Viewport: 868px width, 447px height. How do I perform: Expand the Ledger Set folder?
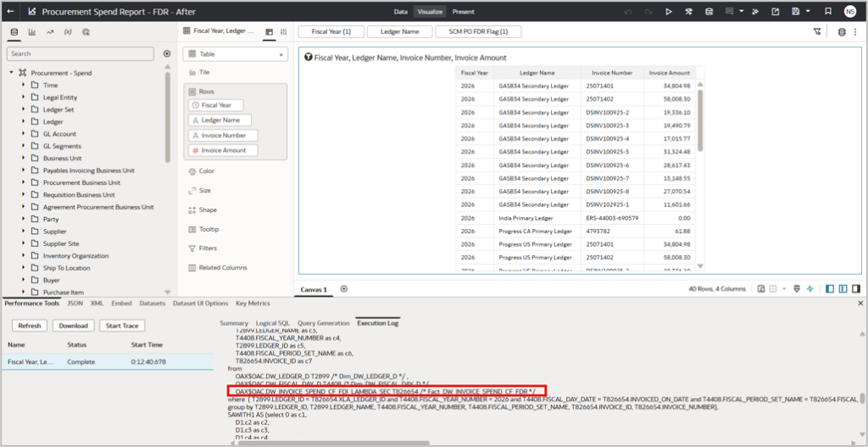(23, 109)
